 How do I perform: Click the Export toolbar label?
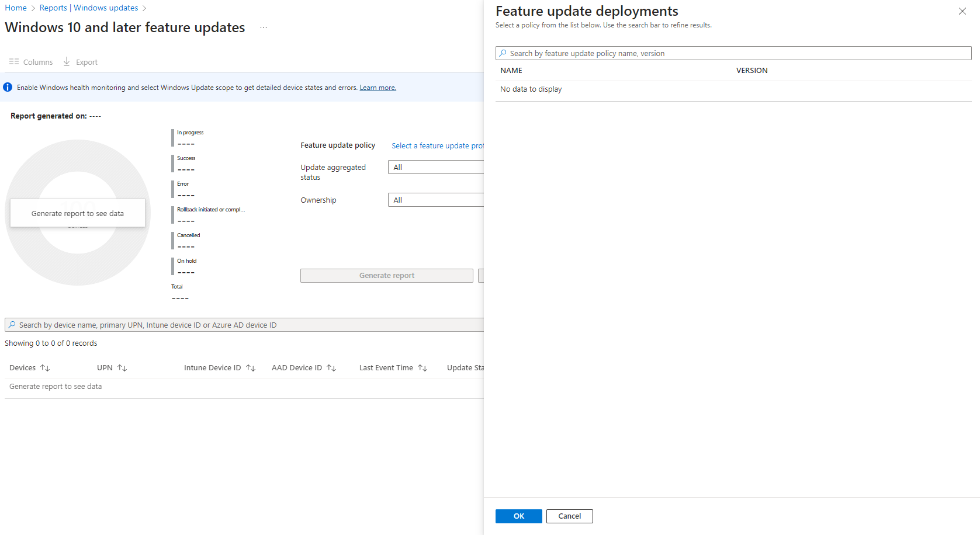pyautogui.click(x=86, y=62)
